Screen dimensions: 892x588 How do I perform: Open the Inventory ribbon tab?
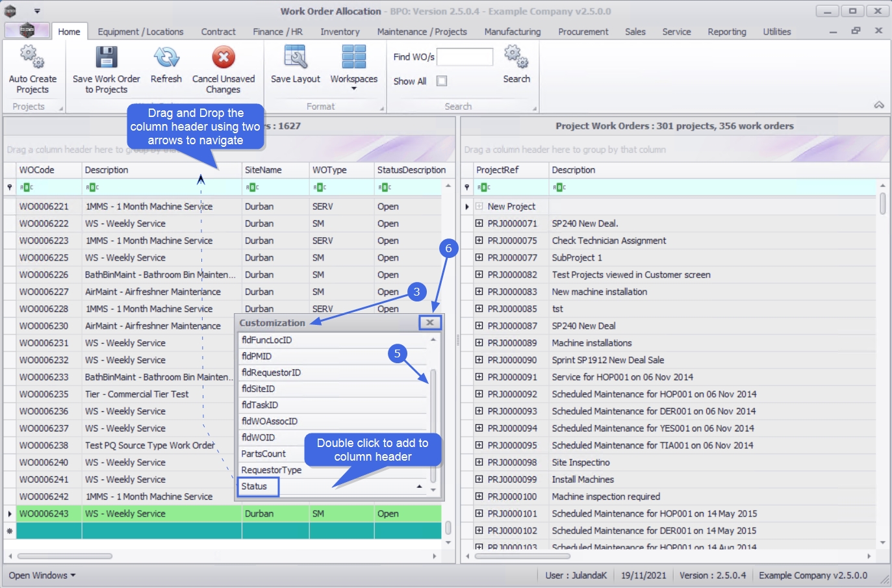click(x=339, y=32)
